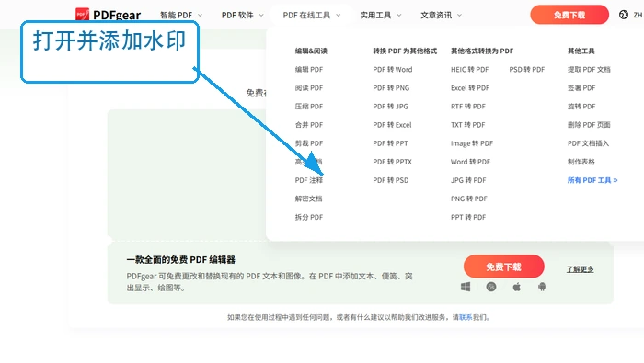
Task: Select PDF 文档插入 tool
Action: (588, 143)
